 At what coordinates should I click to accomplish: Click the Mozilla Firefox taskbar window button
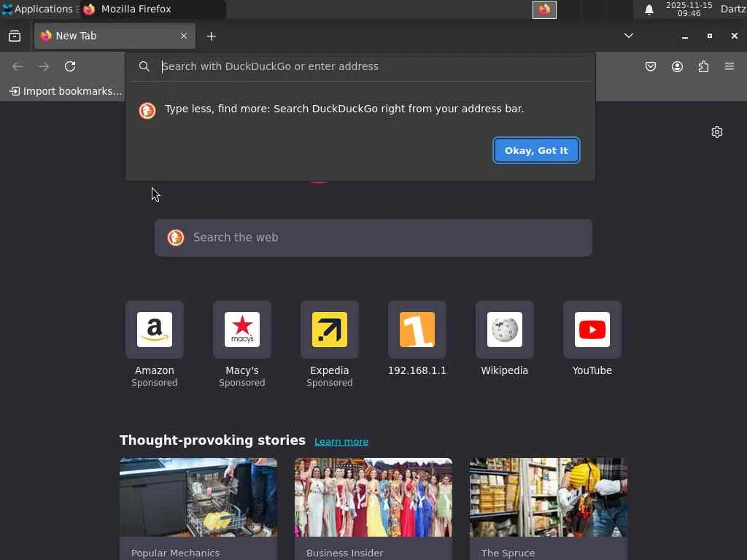[152, 9]
